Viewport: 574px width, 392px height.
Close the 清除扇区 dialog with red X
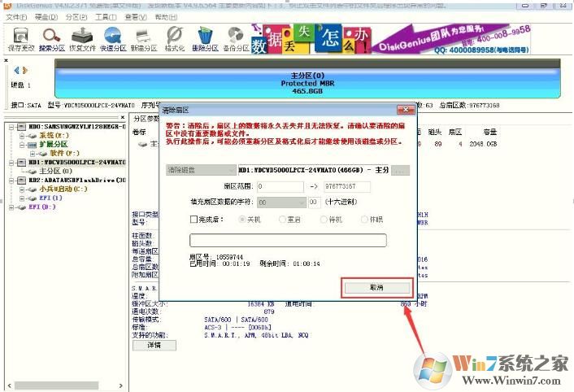click(x=406, y=110)
